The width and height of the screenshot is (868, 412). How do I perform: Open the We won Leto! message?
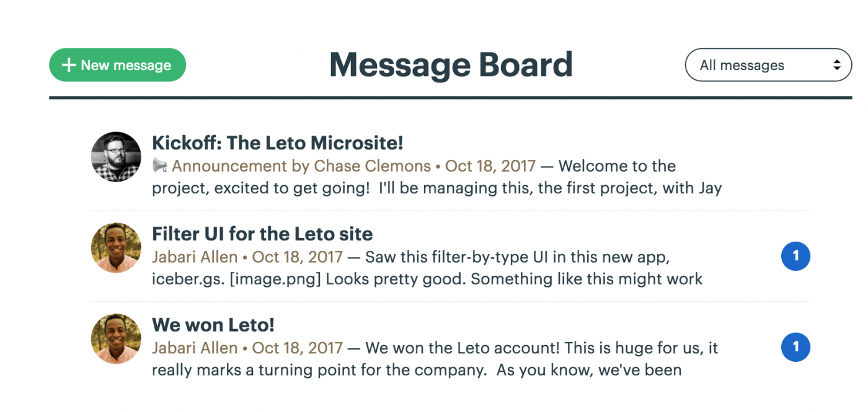213,325
